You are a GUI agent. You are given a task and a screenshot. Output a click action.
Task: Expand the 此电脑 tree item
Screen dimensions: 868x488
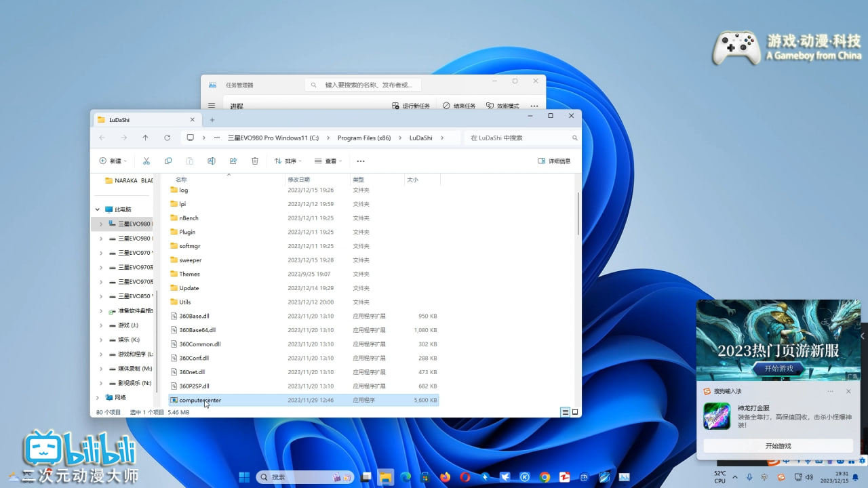[x=97, y=209]
